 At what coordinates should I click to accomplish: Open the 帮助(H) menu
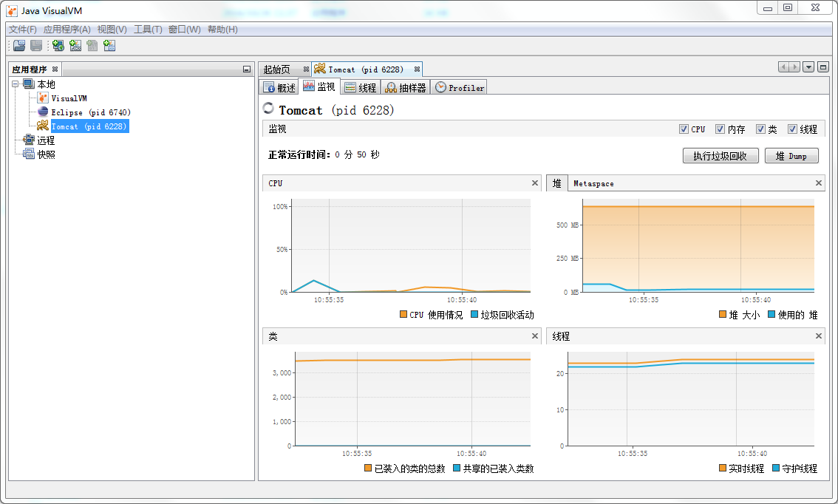[x=222, y=30]
